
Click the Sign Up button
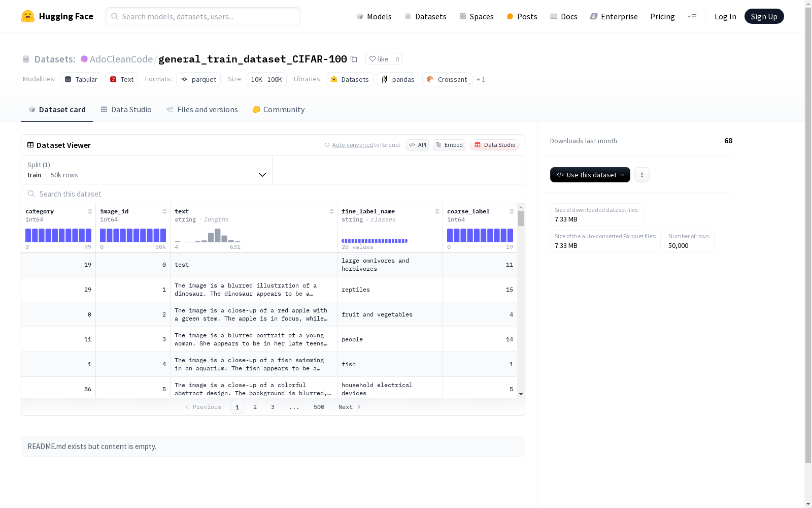764,16
